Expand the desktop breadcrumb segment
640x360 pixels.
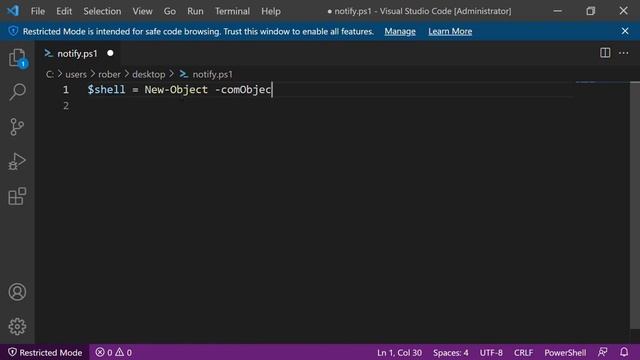coord(149,74)
